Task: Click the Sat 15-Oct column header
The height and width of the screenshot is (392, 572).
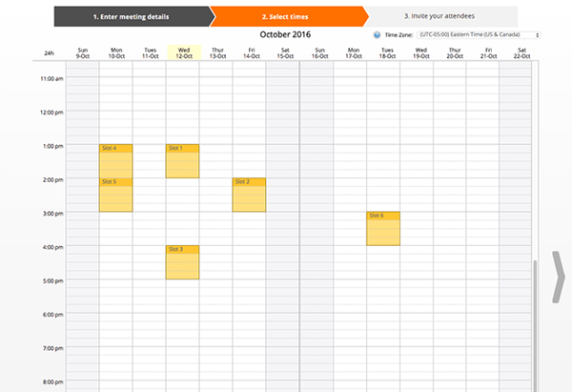Action: pos(285,52)
